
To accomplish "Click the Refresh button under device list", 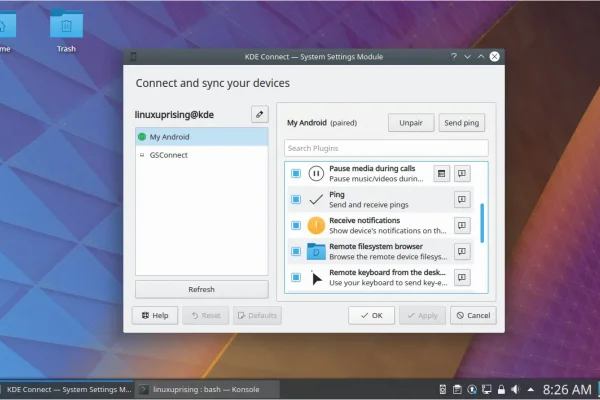I will [x=202, y=289].
